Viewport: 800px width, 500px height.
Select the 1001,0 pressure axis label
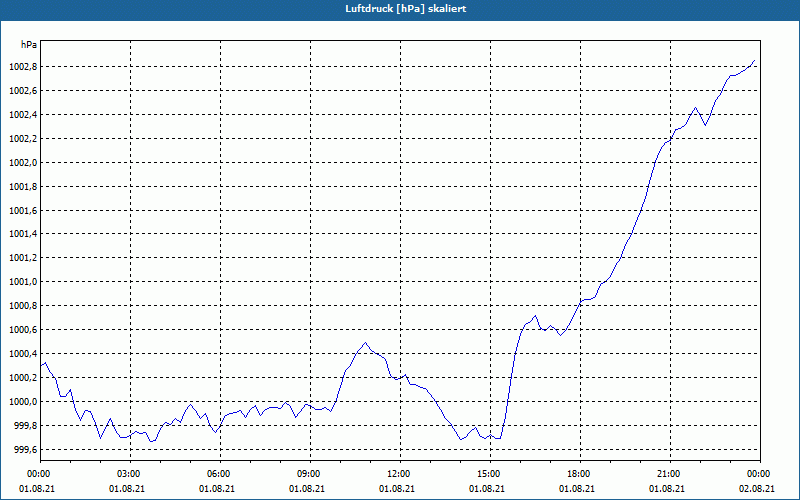[x=22, y=282]
